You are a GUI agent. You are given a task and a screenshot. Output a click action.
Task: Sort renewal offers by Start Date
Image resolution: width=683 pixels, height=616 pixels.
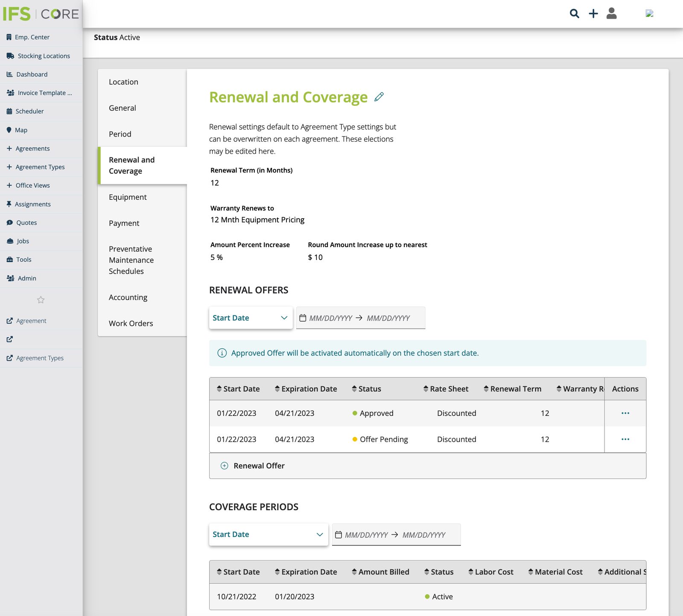(238, 389)
